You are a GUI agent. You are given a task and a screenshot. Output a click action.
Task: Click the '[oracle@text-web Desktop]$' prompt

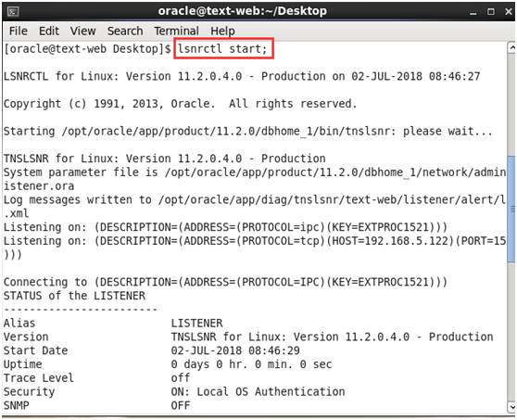87,49
